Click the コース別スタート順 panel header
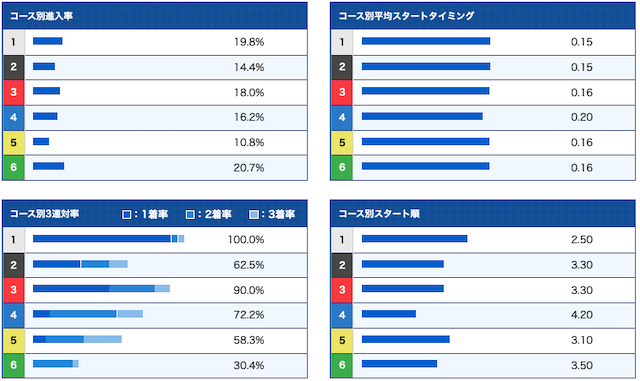The image size is (640, 381). point(483,214)
